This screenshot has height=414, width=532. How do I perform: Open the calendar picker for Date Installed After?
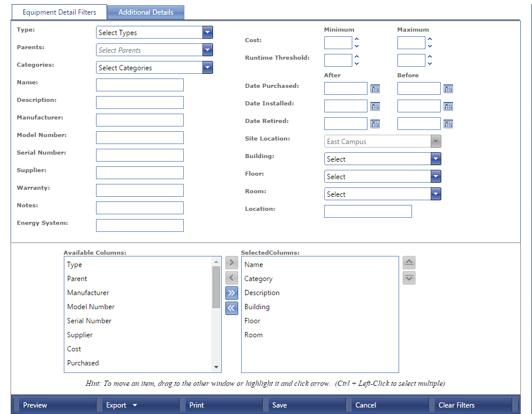click(375, 106)
